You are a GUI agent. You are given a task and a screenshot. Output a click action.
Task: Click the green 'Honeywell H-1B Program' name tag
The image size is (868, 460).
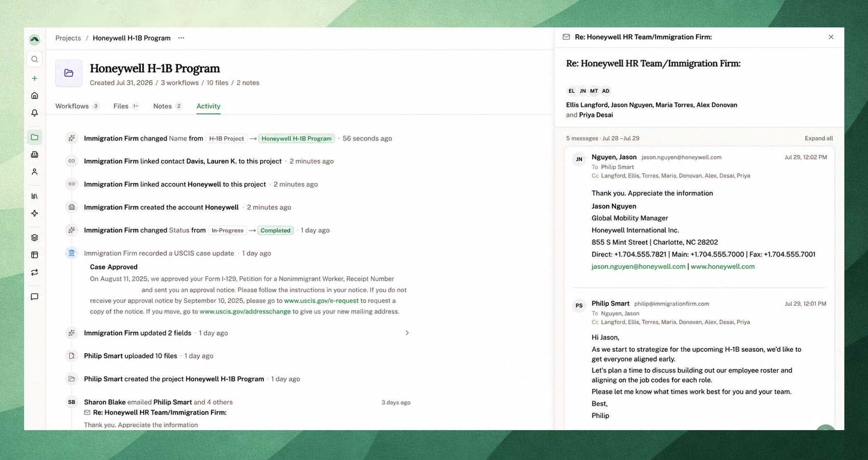(x=297, y=139)
